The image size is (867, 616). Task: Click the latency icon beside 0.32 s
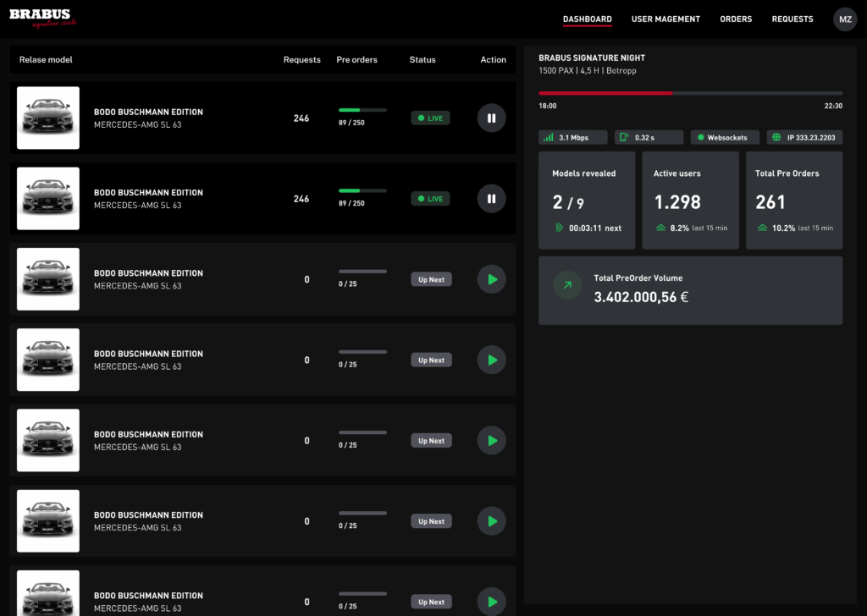[623, 137]
